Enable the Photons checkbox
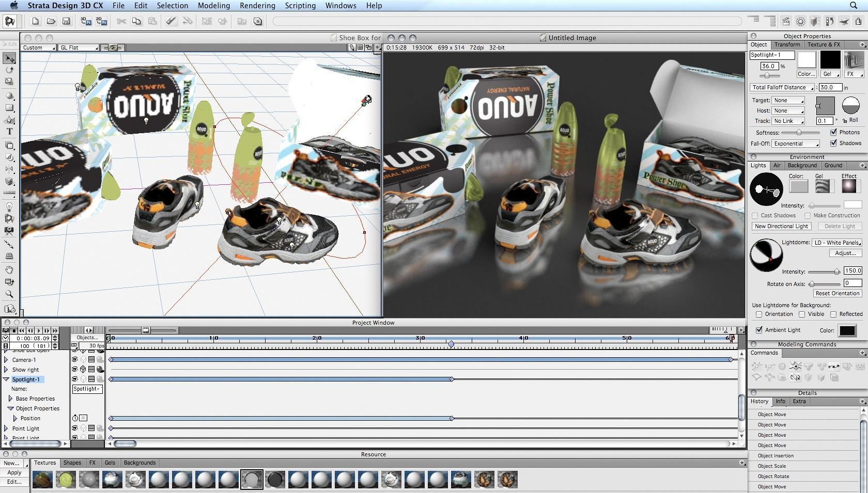Screen dimensions: 868x493 833,132
